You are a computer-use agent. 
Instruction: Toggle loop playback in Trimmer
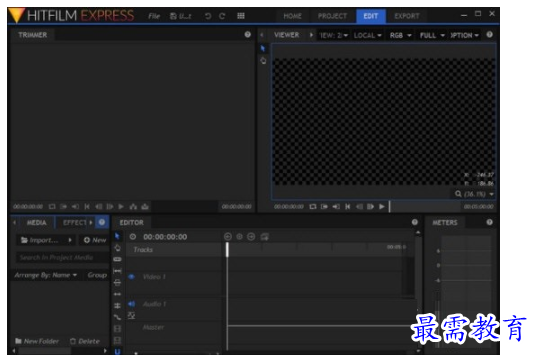tap(52, 206)
